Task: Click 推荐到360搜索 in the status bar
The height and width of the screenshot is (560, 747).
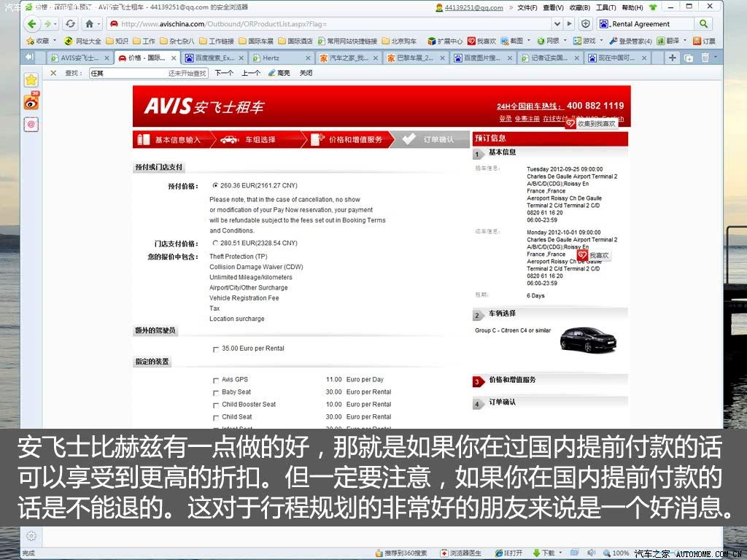Action: coord(401,553)
